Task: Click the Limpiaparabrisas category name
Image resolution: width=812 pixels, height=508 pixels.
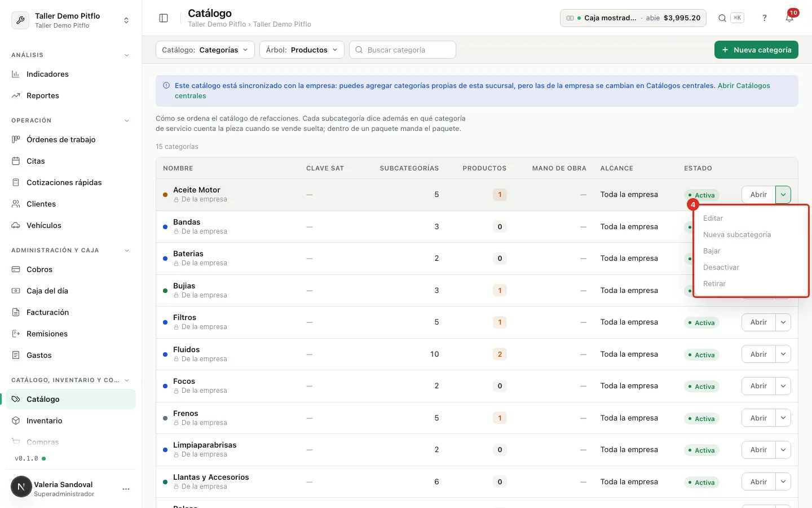Action: click(x=205, y=445)
